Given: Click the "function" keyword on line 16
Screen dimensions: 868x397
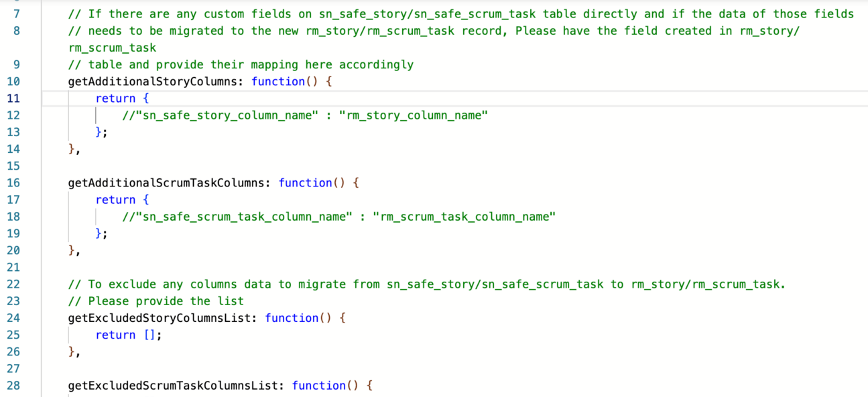Looking at the screenshot, I should click(305, 182).
